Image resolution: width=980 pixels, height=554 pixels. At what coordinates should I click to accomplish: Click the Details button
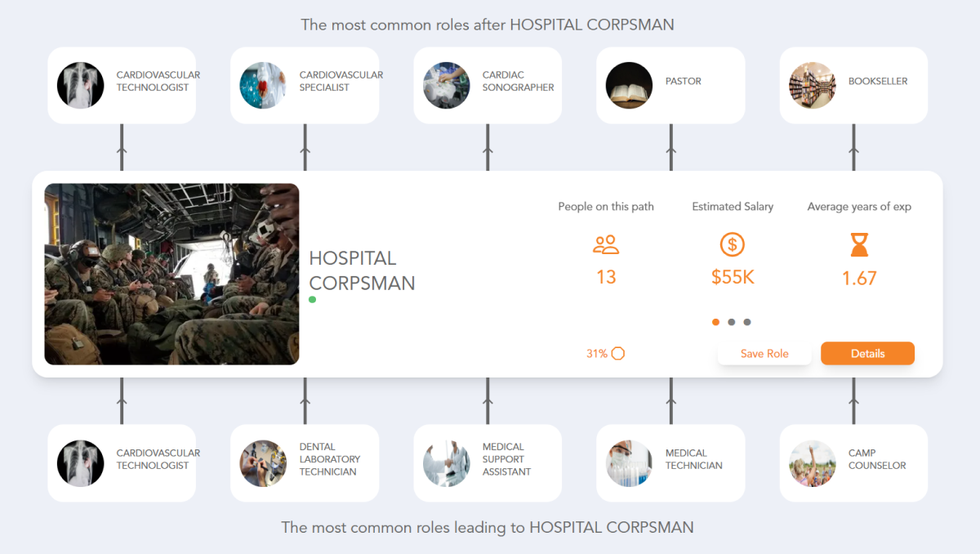pos(867,353)
